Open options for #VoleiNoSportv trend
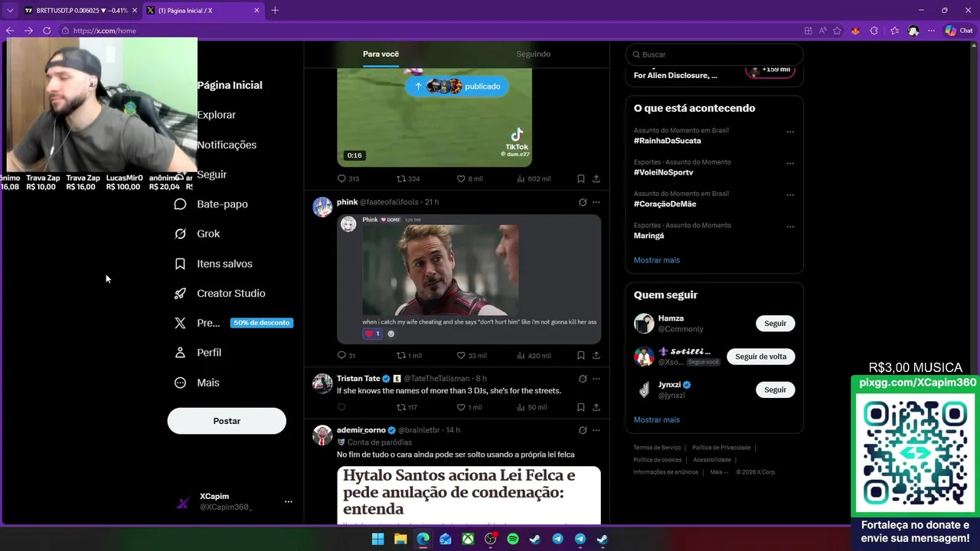Screen dimensions: 980x551 (790, 163)
